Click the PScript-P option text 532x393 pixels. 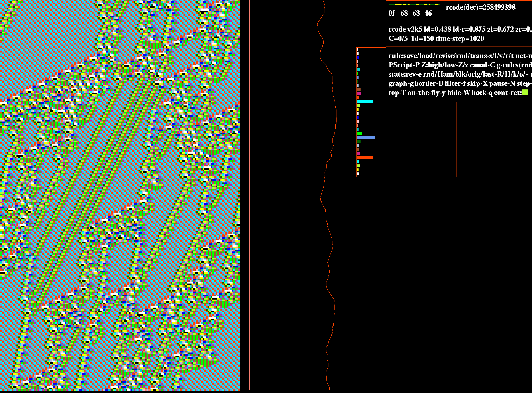[404, 65]
